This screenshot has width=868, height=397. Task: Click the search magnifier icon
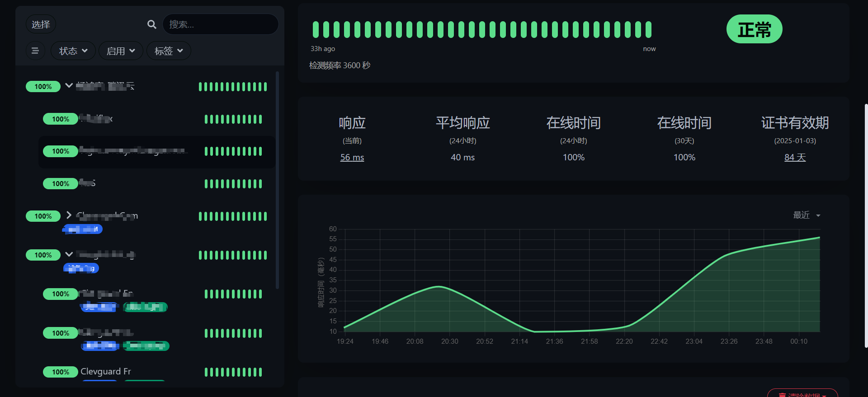point(152,24)
